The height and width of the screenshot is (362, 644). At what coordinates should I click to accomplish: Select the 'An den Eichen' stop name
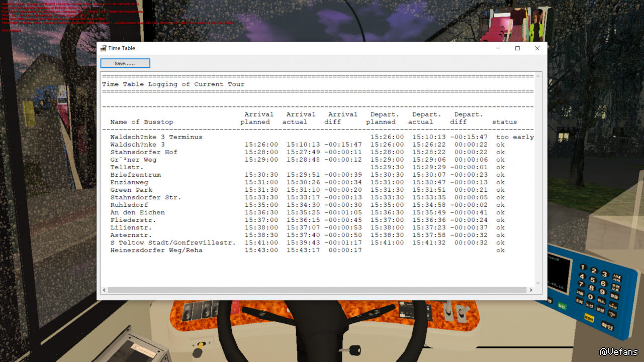click(x=137, y=212)
